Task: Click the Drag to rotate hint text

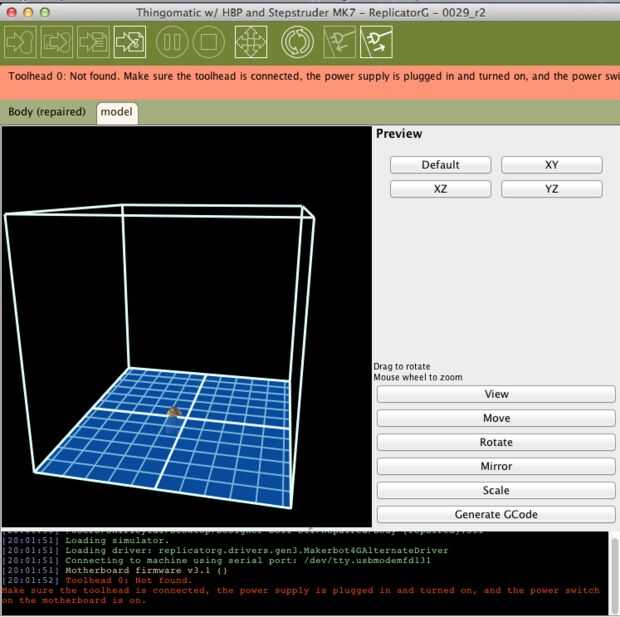Action: pos(402,366)
